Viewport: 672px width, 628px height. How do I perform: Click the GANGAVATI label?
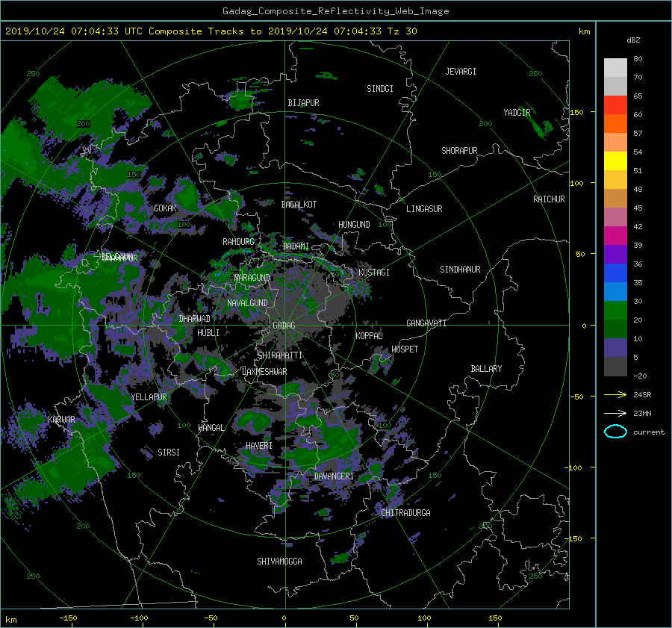(x=426, y=323)
